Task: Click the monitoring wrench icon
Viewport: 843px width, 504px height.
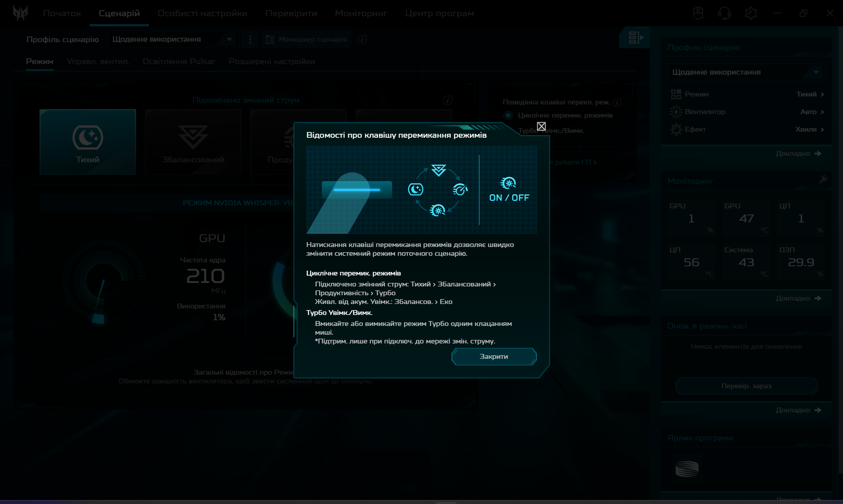Action: click(x=823, y=179)
